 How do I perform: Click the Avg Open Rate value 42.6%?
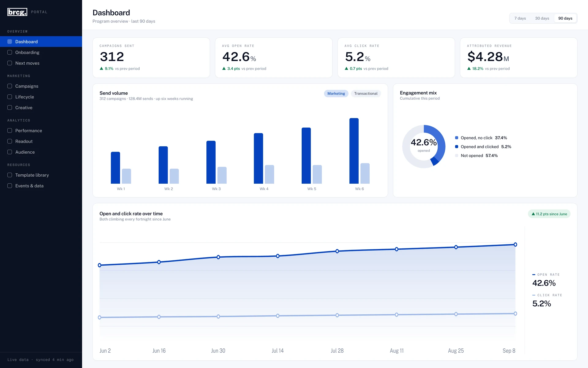(239, 57)
